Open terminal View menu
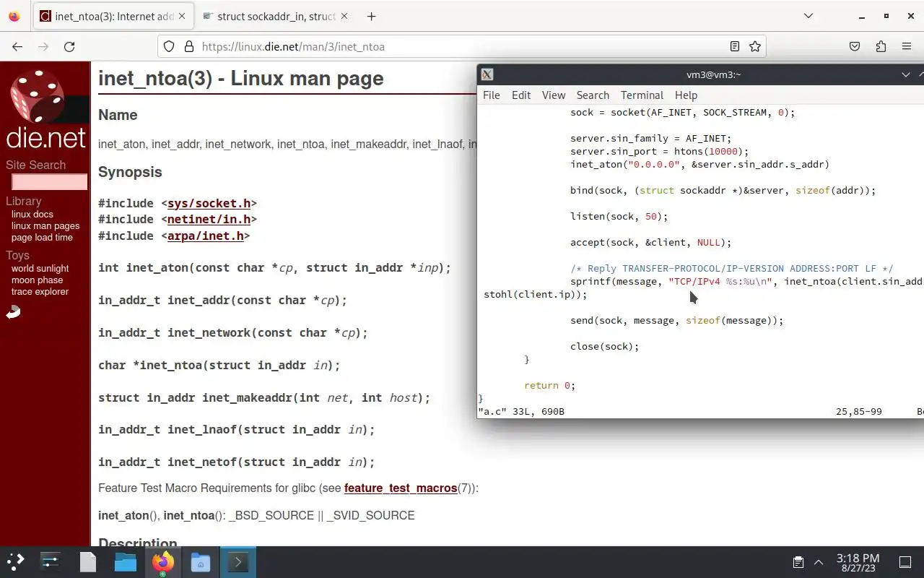Image resolution: width=924 pixels, height=578 pixels. coord(554,95)
